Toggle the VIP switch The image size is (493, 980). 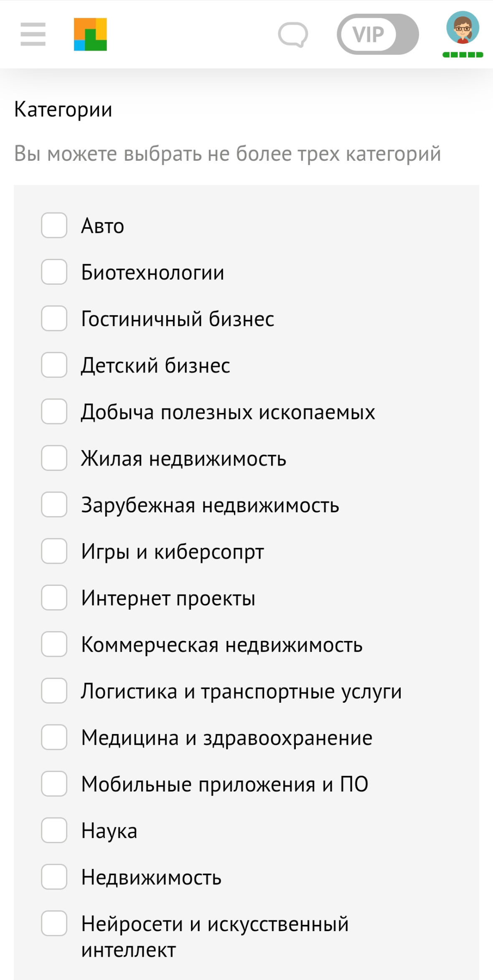377,35
